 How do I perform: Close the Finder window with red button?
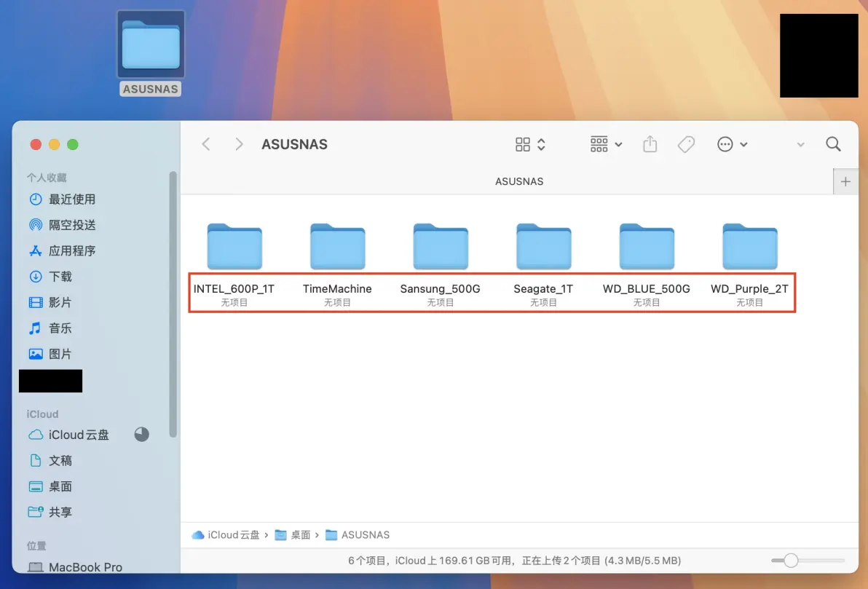[36, 144]
